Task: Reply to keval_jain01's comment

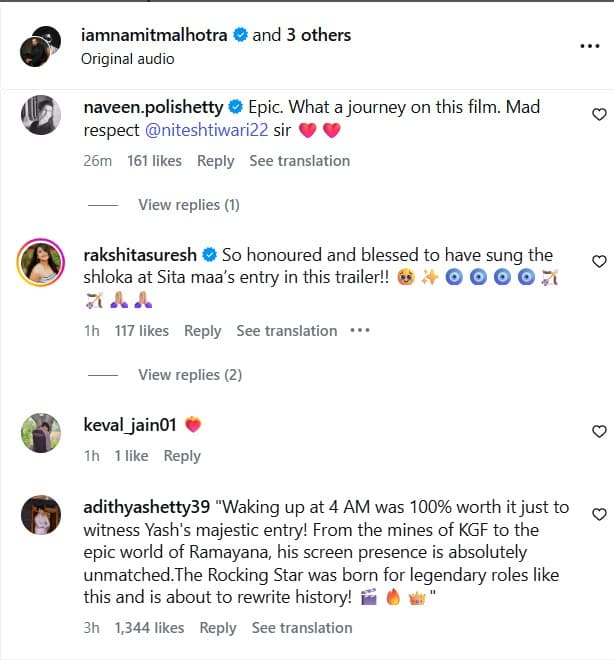Action: 182,456
